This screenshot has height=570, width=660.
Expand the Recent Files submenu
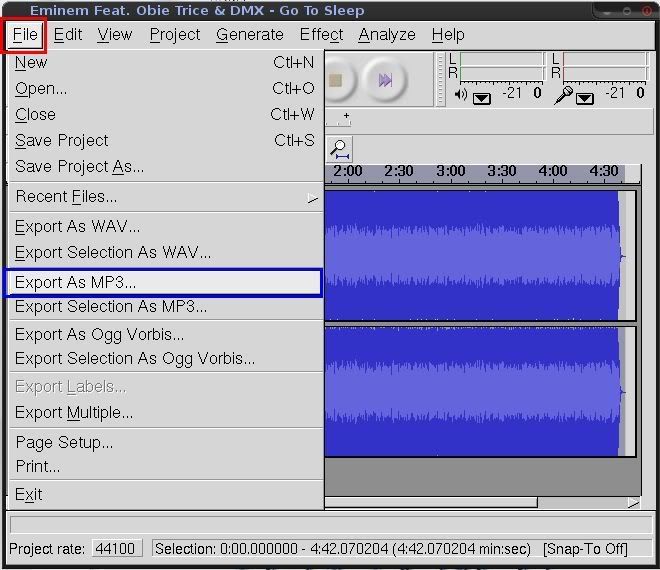coord(165,197)
